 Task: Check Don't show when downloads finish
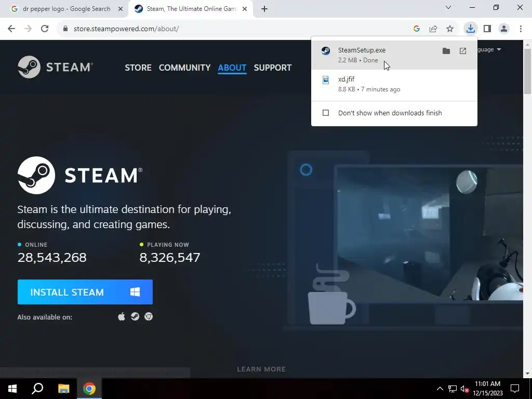(326, 113)
